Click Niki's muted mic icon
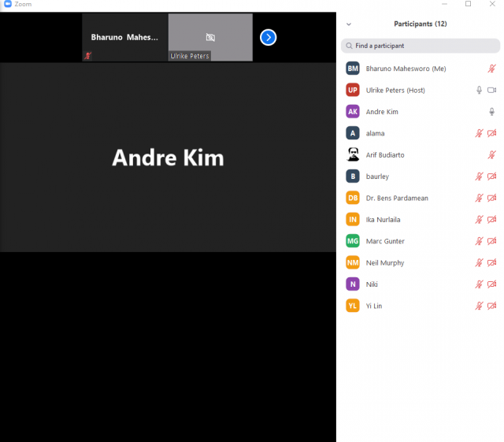 pos(479,284)
